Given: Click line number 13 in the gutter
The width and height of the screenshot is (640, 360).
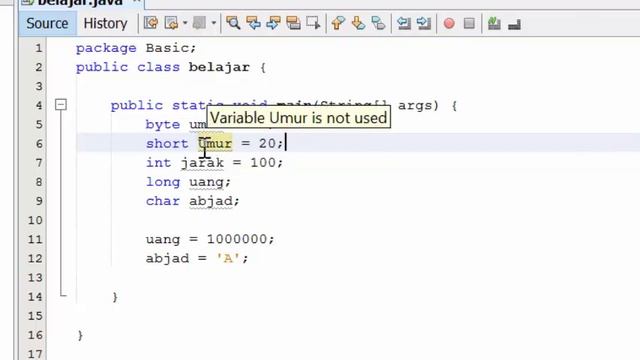Looking at the screenshot, I should click(35, 278).
